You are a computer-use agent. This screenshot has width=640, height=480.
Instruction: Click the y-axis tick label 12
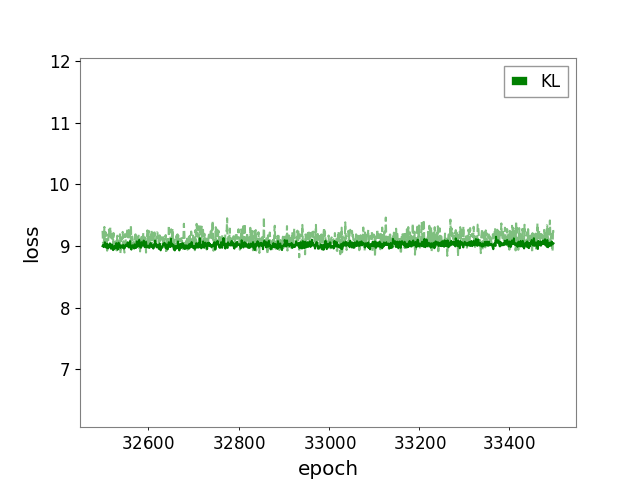[60, 62]
